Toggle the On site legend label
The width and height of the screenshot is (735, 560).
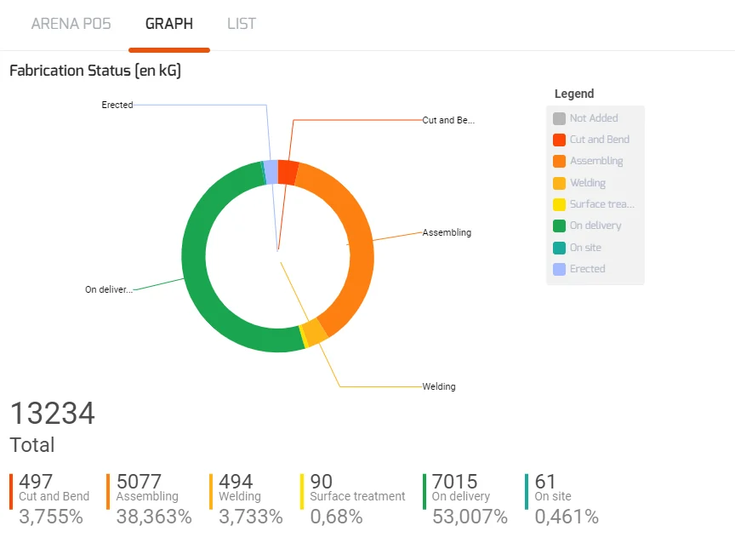tap(585, 247)
